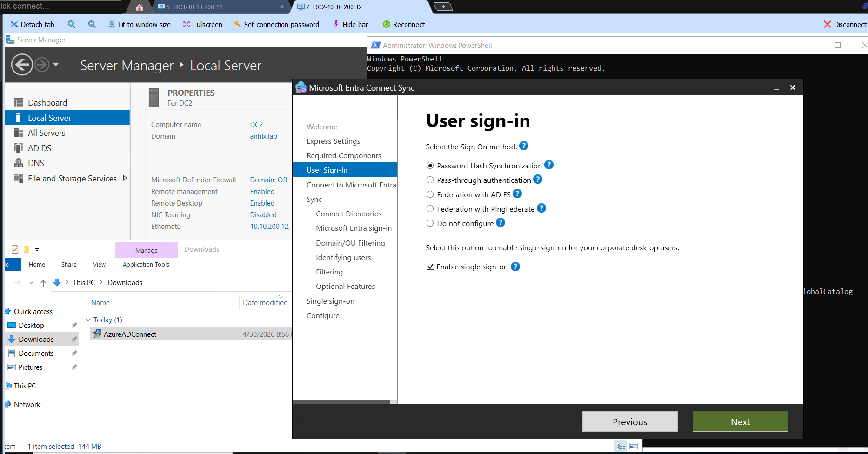Click the zoom in magnifier icon
Image resolution: width=868 pixels, height=454 pixels.
click(x=71, y=24)
